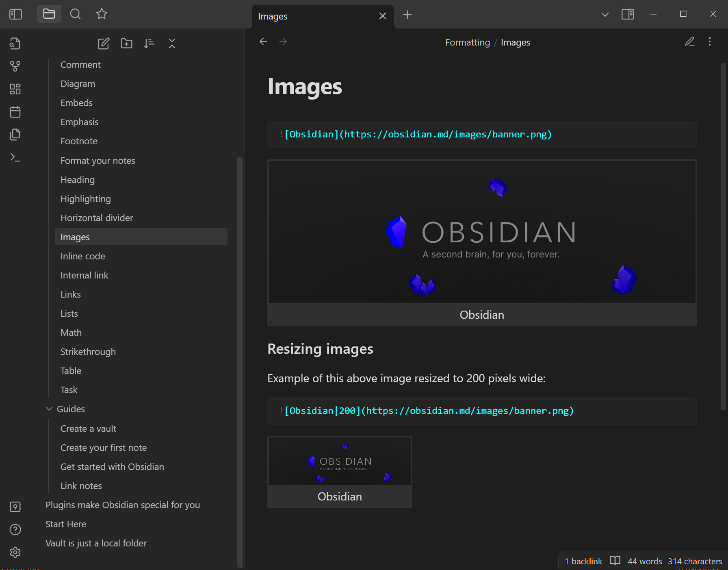The image size is (728, 570).
Task: Open the Internal link note
Action: point(141,275)
